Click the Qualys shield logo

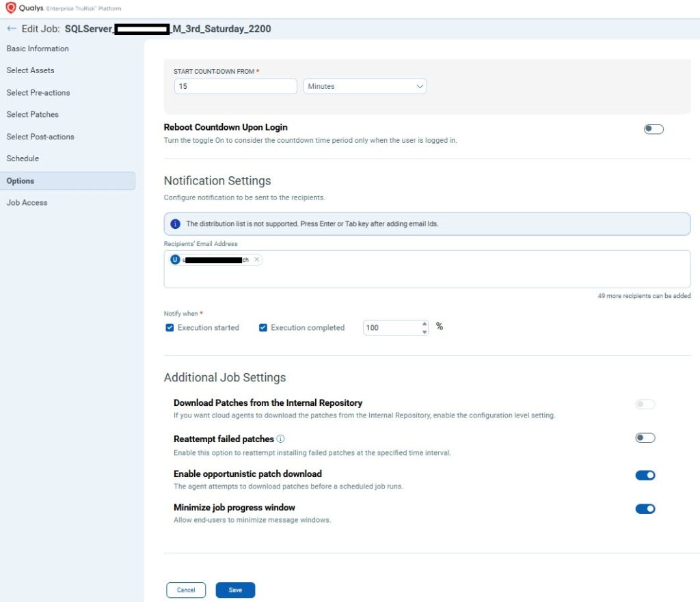click(x=10, y=8)
